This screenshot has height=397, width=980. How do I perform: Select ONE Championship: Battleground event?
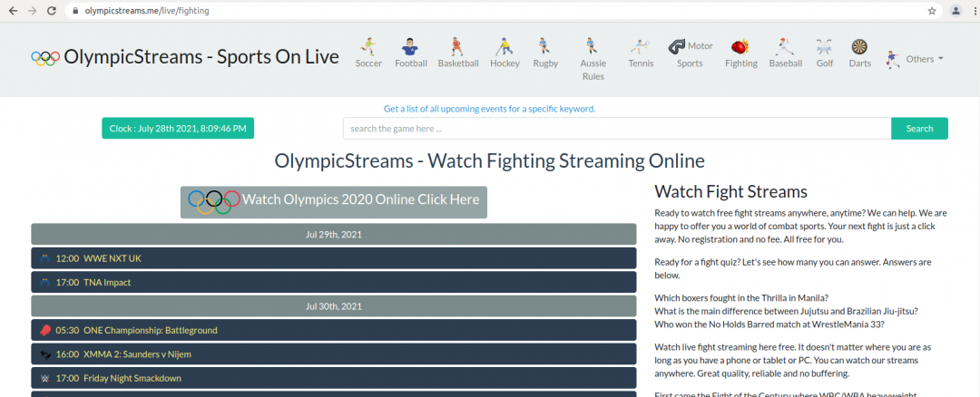(334, 330)
